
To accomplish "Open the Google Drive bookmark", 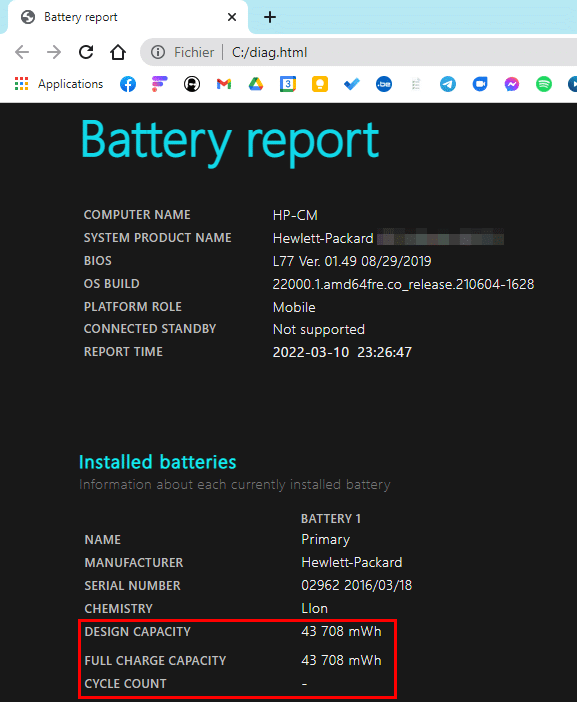I will pyautogui.click(x=256, y=84).
